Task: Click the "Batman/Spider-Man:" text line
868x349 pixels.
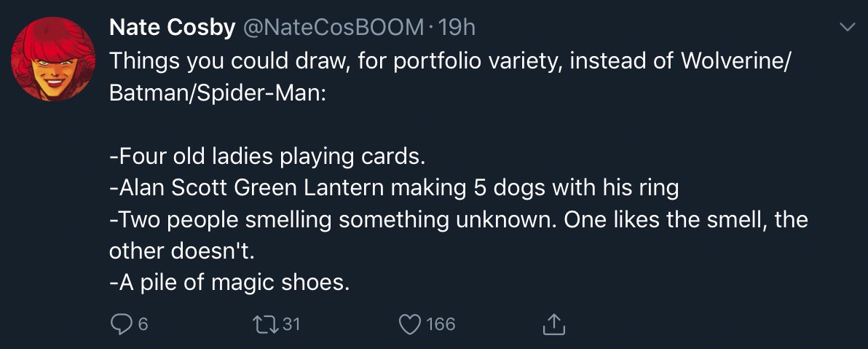Action: coord(217,94)
